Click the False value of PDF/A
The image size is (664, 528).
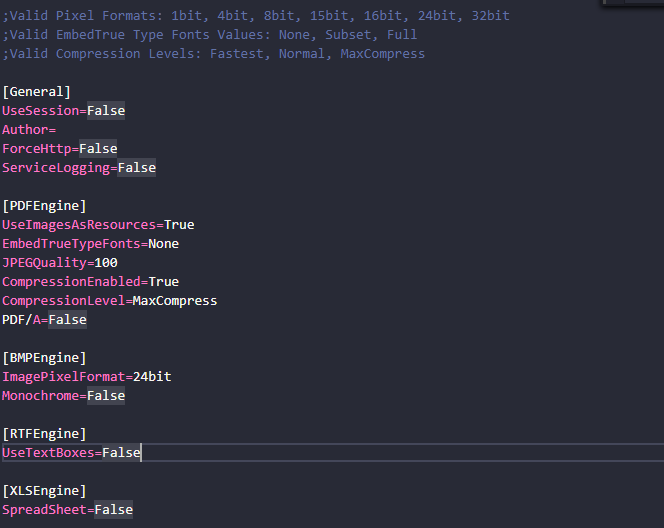point(68,320)
